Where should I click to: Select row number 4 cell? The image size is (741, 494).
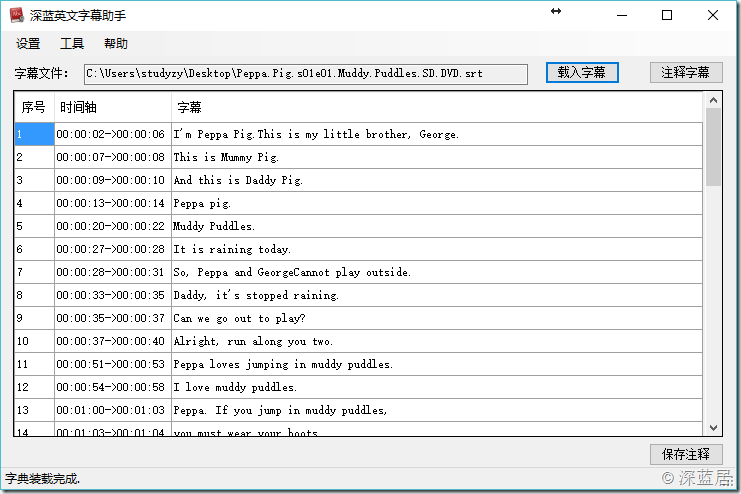pyautogui.click(x=34, y=203)
